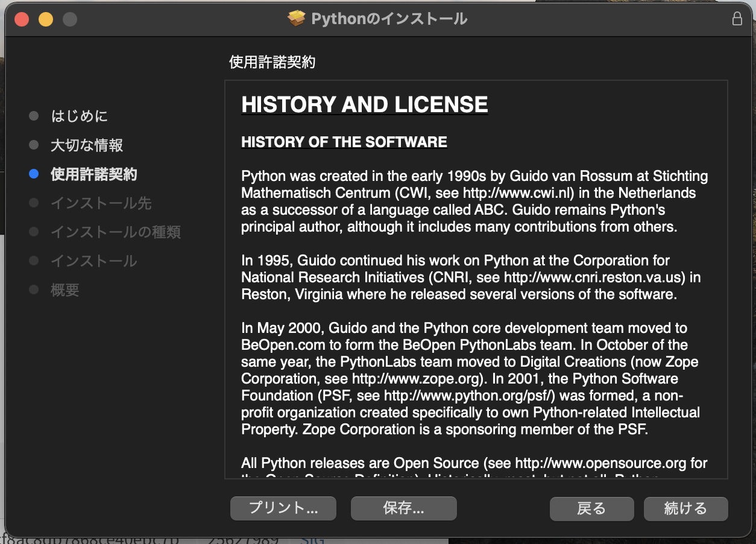Select the はじめに step in sidebar
The height and width of the screenshot is (544, 756).
tap(80, 116)
